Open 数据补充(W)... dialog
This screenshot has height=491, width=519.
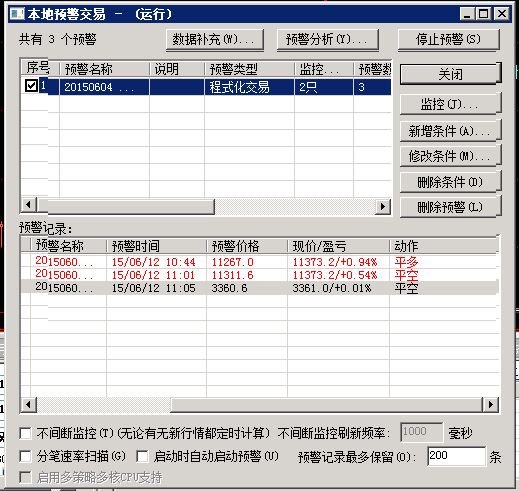[215, 40]
